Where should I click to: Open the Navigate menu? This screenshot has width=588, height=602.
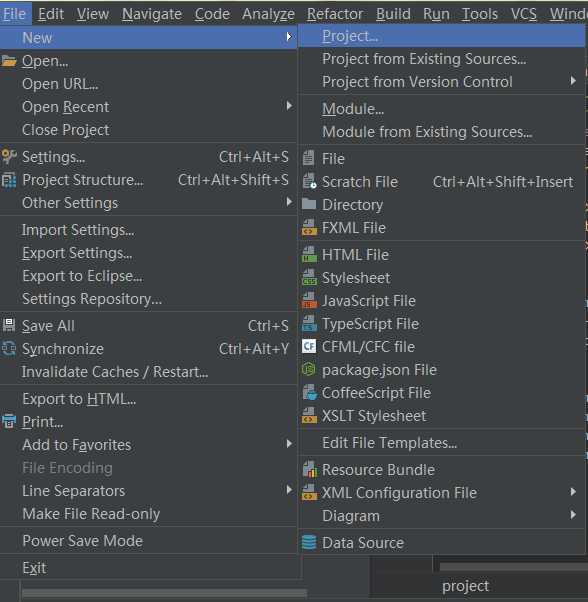point(152,14)
